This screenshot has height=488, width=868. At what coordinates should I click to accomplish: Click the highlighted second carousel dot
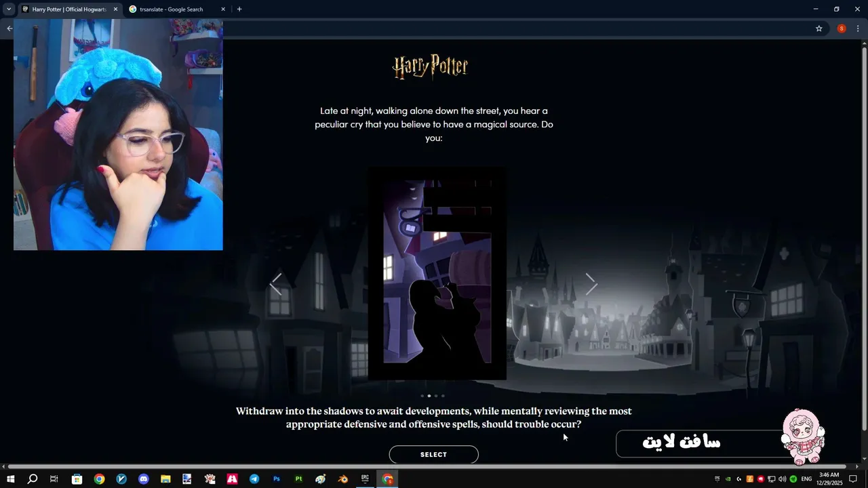point(429,396)
